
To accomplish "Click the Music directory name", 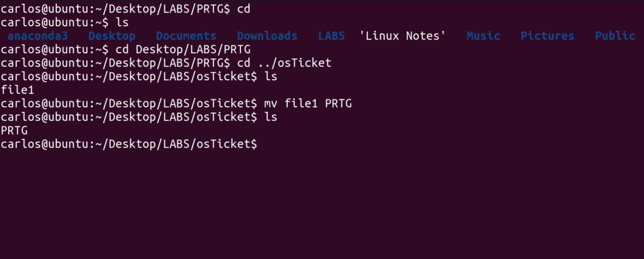I will [x=483, y=36].
